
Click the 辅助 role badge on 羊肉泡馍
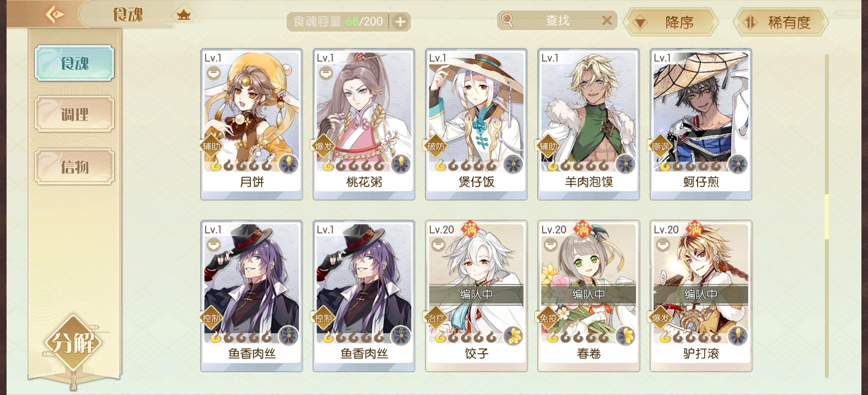coord(548,146)
